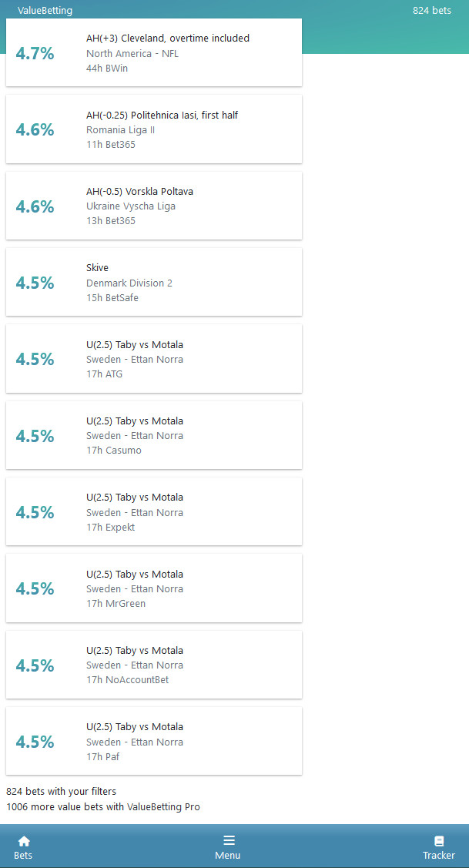
Task: Select Politehnica Iasi first half bet
Action: (154, 129)
